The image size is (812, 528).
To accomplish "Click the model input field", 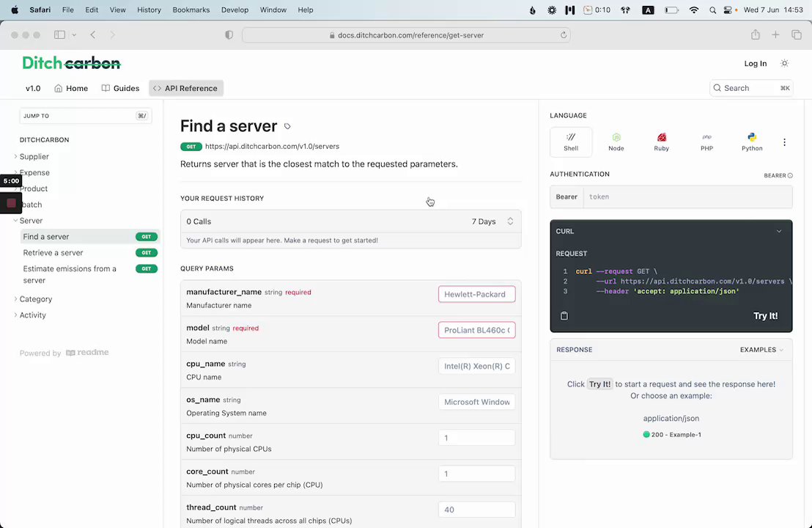I will (476, 330).
